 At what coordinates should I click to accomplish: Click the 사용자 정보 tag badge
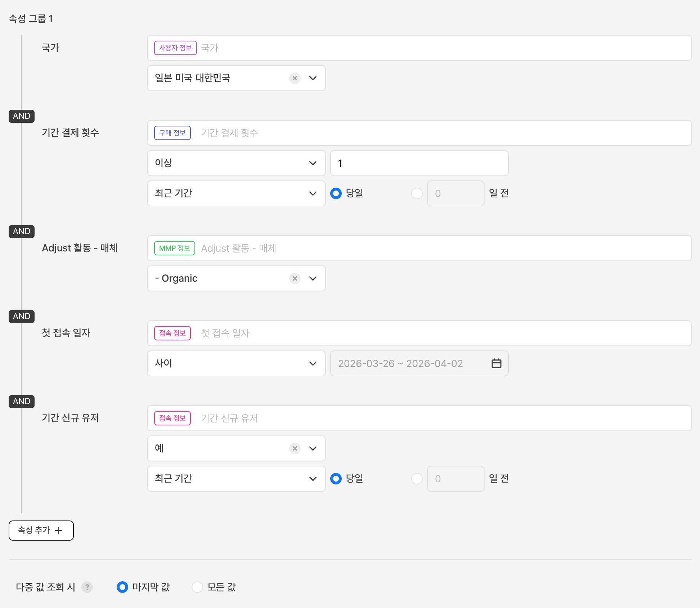tap(175, 48)
